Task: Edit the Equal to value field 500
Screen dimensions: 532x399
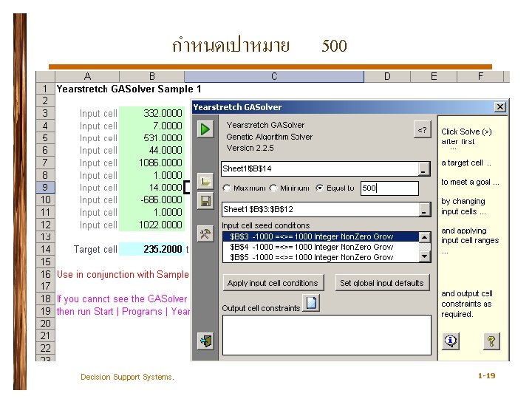Action: pos(389,188)
